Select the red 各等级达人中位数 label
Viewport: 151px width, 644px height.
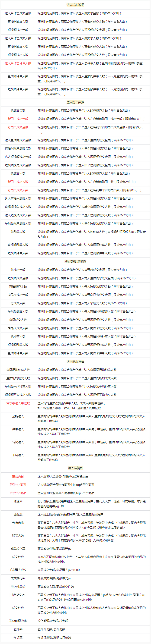coord(18,403)
